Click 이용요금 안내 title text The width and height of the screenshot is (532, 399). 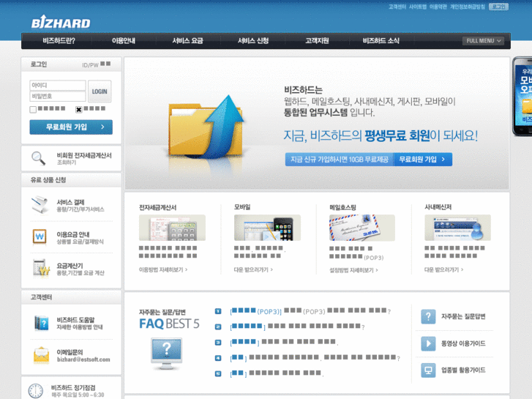pos(73,234)
